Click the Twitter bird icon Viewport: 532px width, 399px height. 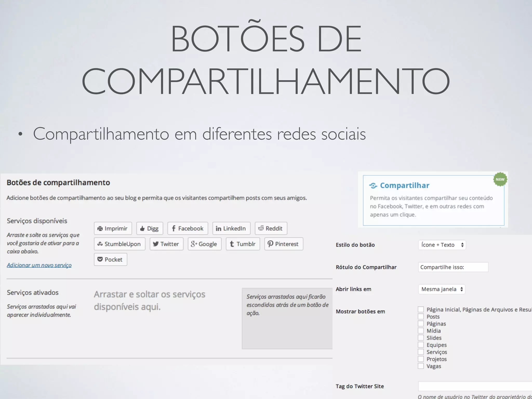pos(156,244)
